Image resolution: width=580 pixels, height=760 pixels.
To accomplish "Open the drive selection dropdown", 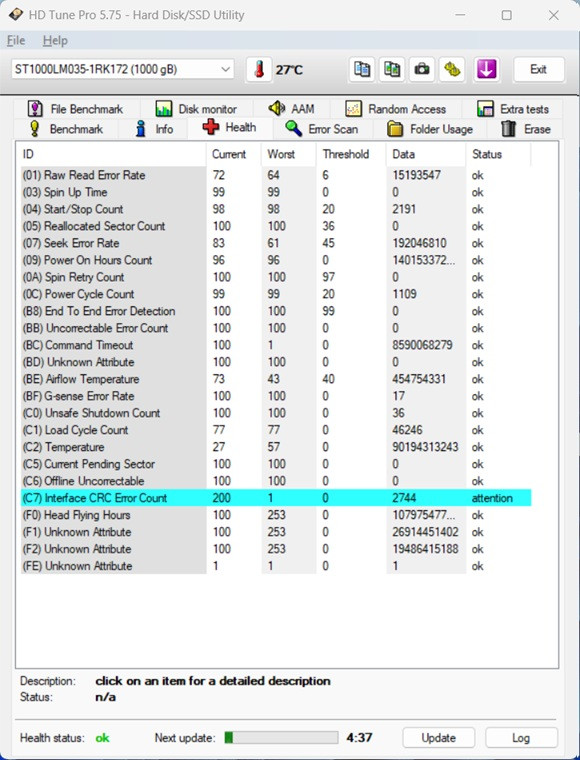I will [x=123, y=69].
